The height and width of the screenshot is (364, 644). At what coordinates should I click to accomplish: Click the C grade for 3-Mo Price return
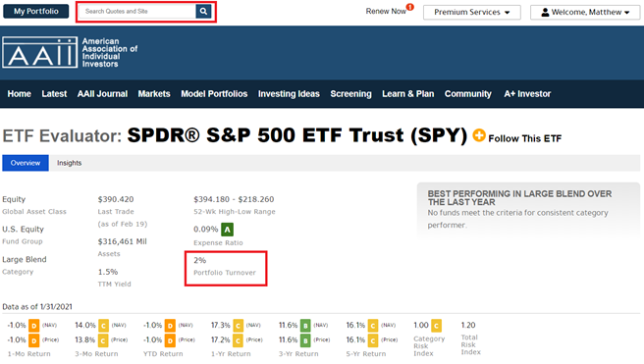pyautogui.click(x=103, y=340)
